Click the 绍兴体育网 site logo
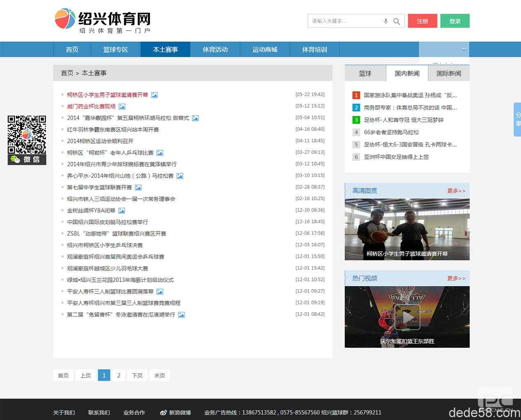The image size is (521, 420). (x=103, y=21)
